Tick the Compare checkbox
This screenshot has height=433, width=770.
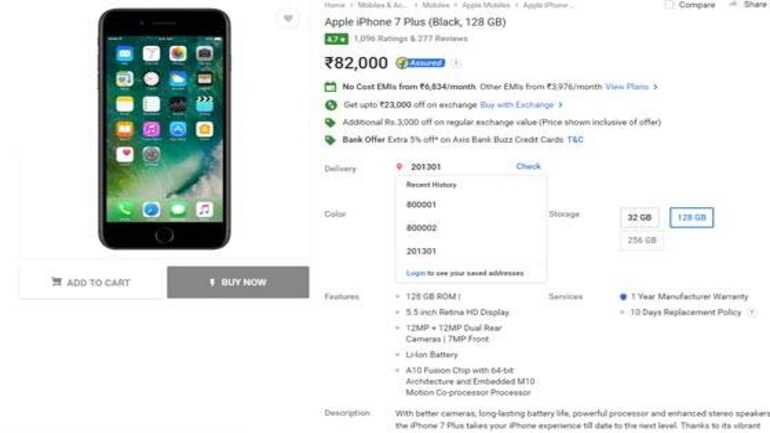669,5
